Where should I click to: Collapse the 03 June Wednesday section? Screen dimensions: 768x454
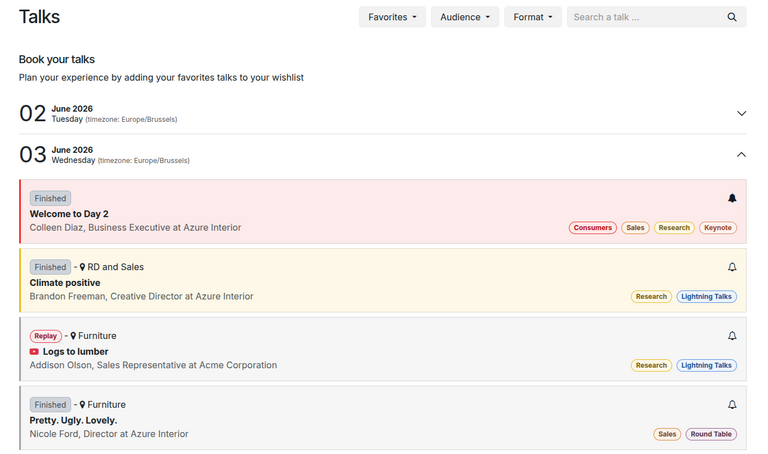741,155
